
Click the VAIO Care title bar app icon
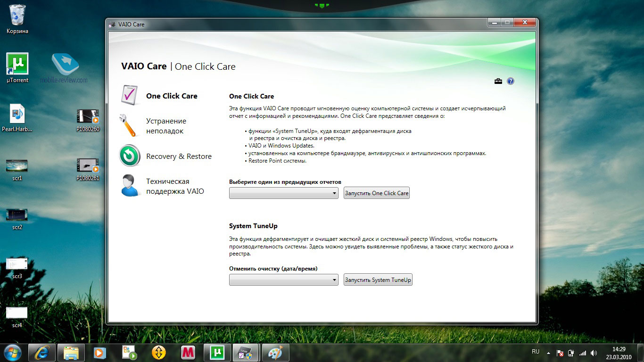pos(112,24)
